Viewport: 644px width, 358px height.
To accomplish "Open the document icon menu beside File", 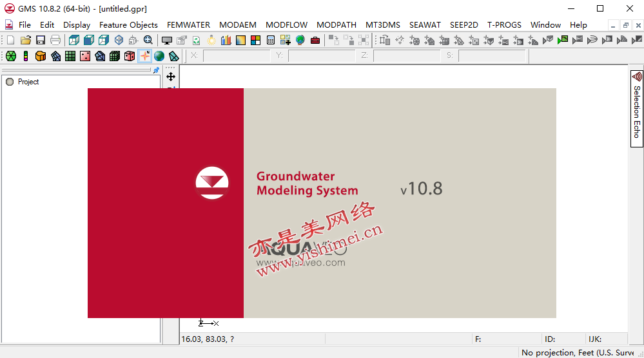I will point(9,25).
